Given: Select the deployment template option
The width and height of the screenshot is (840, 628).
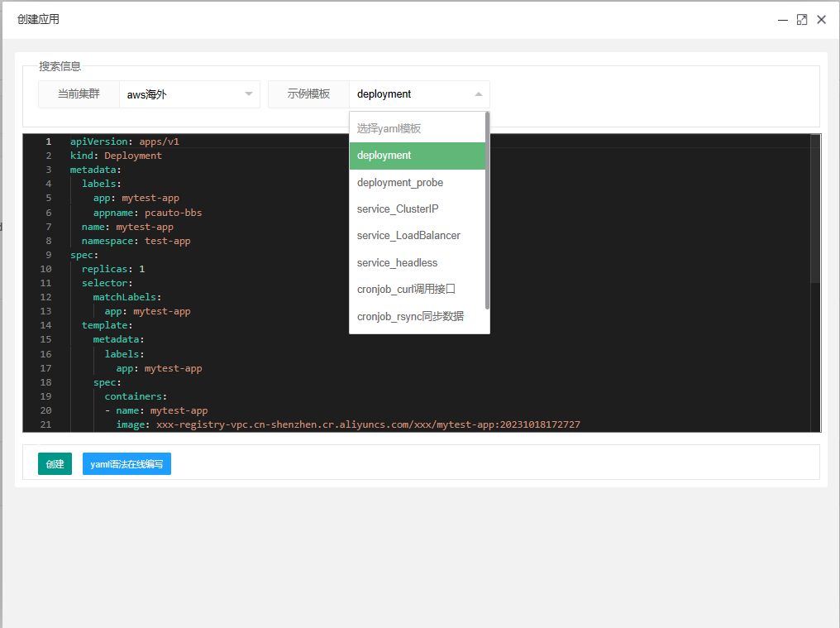Looking at the screenshot, I should [418, 156].
